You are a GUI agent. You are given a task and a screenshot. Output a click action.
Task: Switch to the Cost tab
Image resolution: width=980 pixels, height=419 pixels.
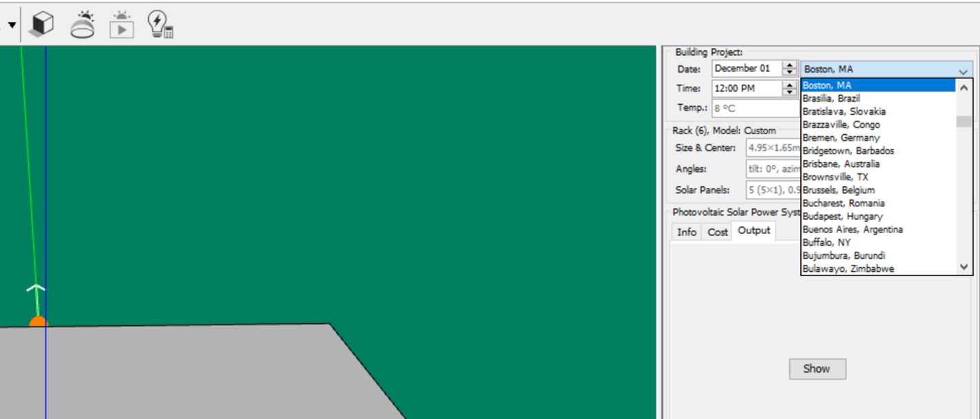point(717,232)
